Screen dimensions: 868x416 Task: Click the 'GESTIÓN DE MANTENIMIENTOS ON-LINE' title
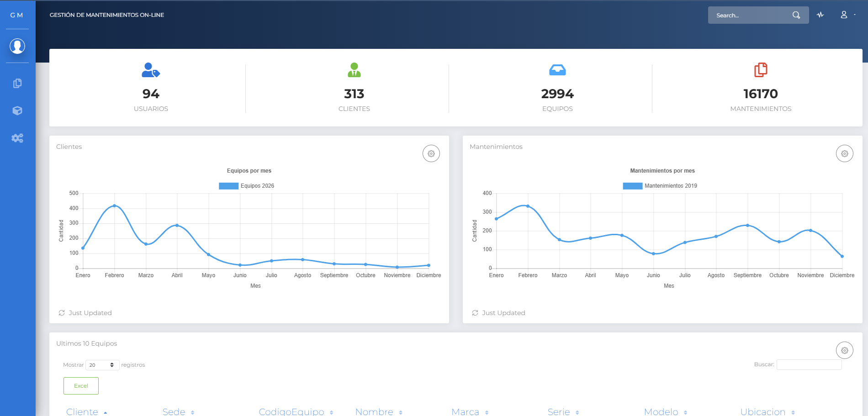[x=107, y=15]
